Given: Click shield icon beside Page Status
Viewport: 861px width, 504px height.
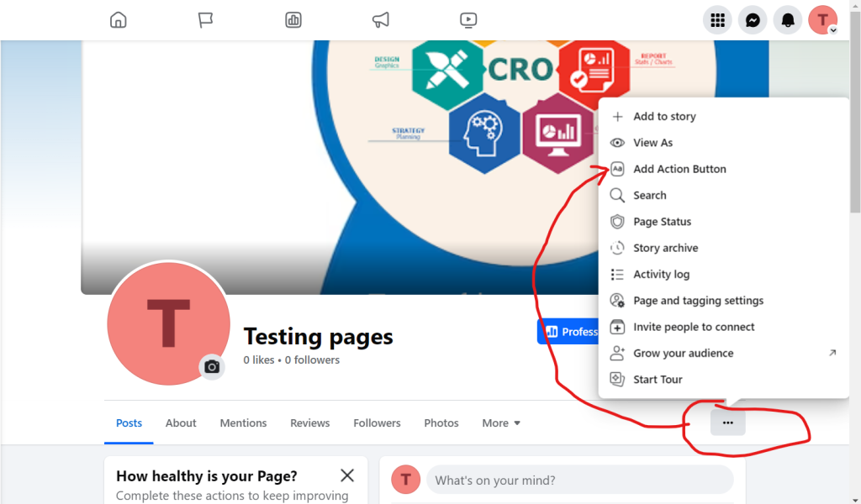Looking at the screenshot, I should coord(617,222).
